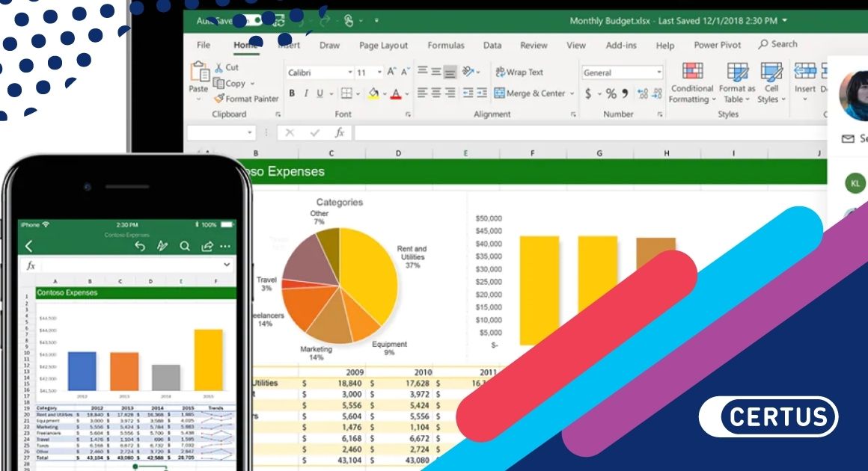Click Decrease Decimal icon
Screen dimensions: 868x471
point(656,93)
